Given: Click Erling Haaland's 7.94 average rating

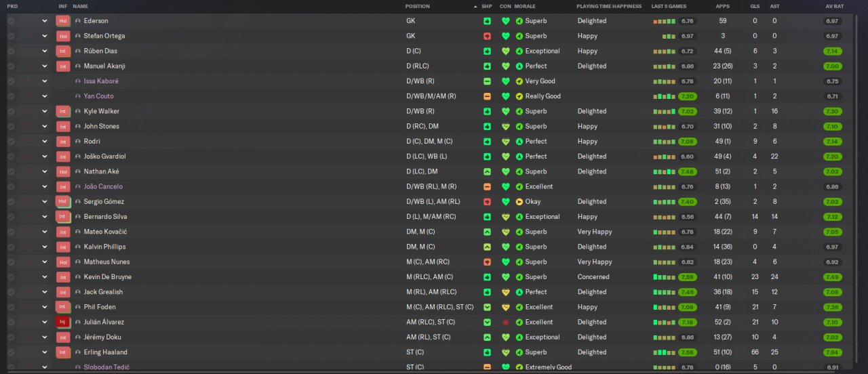Looking at the screenshot, I should tap(832, 352).
